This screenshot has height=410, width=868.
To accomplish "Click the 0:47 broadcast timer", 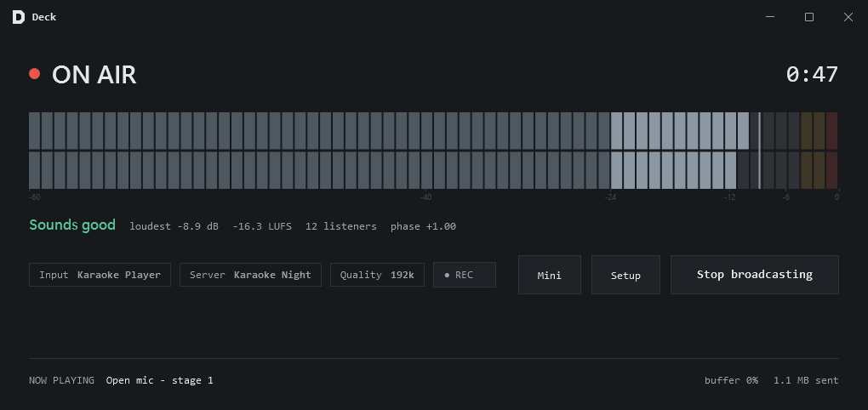I will coord(812,74).
